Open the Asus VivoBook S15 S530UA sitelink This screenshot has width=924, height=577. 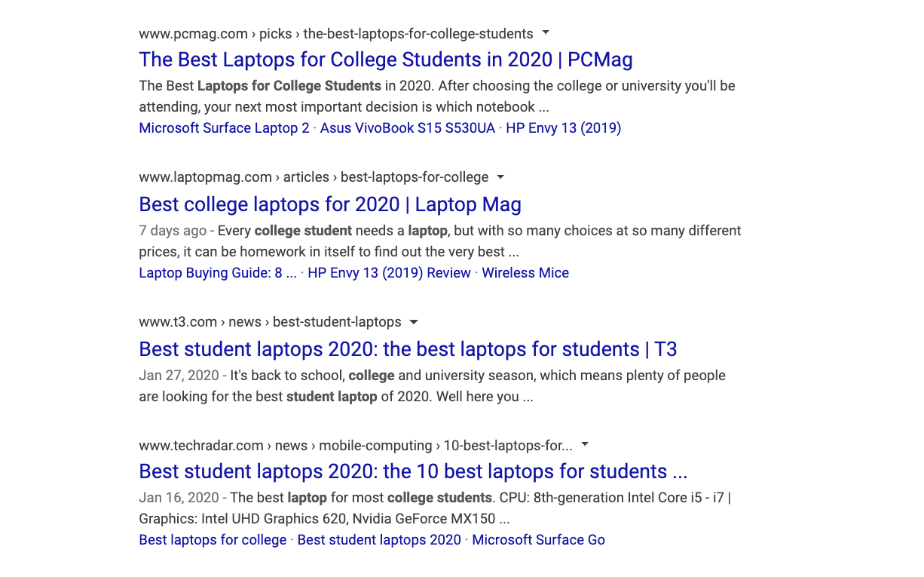click(407, 127)
